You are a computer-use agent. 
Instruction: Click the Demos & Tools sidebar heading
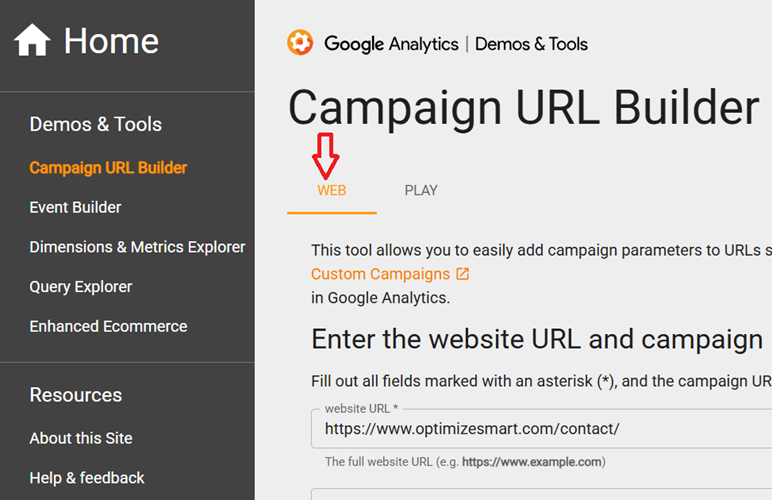pos(96,124)
